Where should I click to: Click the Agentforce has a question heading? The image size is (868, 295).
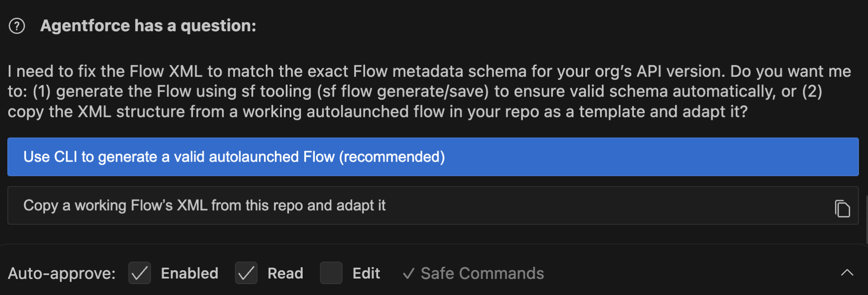click(x=148, y=26)
